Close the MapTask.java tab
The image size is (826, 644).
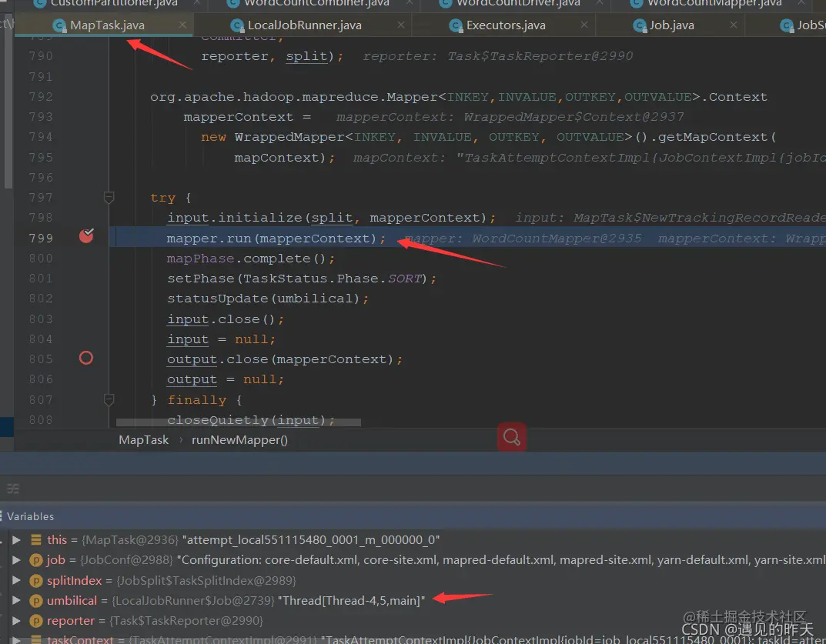[182, 25]
